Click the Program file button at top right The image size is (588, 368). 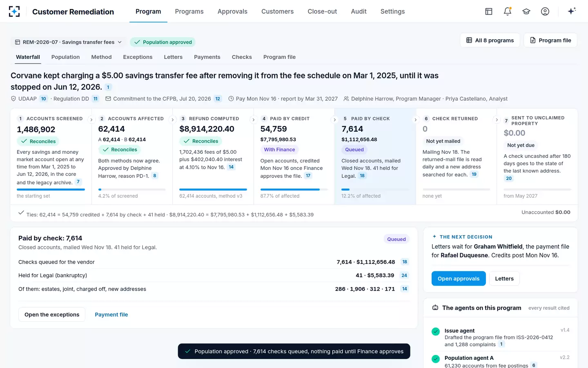tap(550, 40)
